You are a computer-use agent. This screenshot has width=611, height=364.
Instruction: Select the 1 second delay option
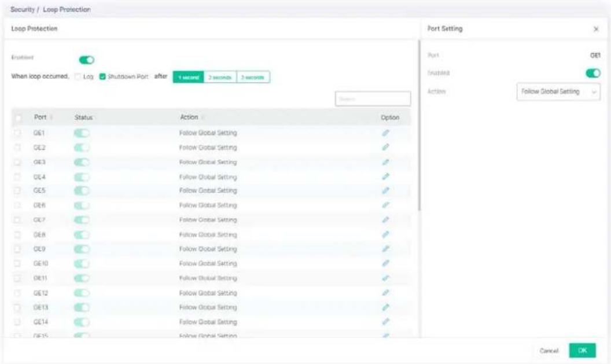(x=189, y=77)
